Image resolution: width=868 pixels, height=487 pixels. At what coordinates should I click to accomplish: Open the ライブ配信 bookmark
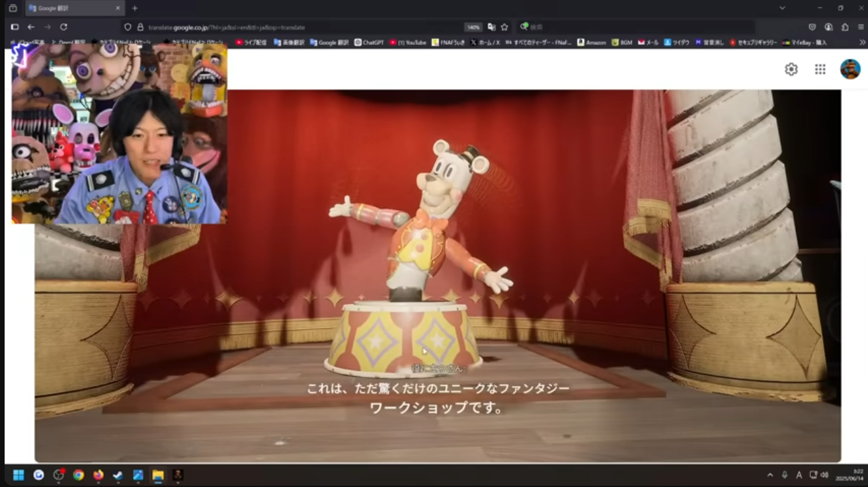(251, 42)
